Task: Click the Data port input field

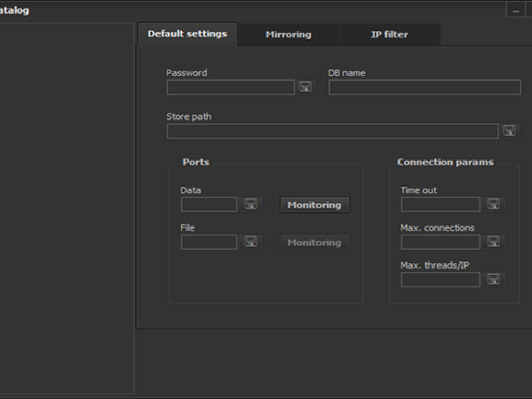Action: click(x=209, y=205)
